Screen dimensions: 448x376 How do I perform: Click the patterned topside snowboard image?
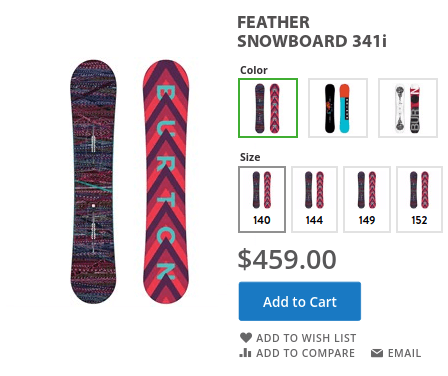point(93,182)
